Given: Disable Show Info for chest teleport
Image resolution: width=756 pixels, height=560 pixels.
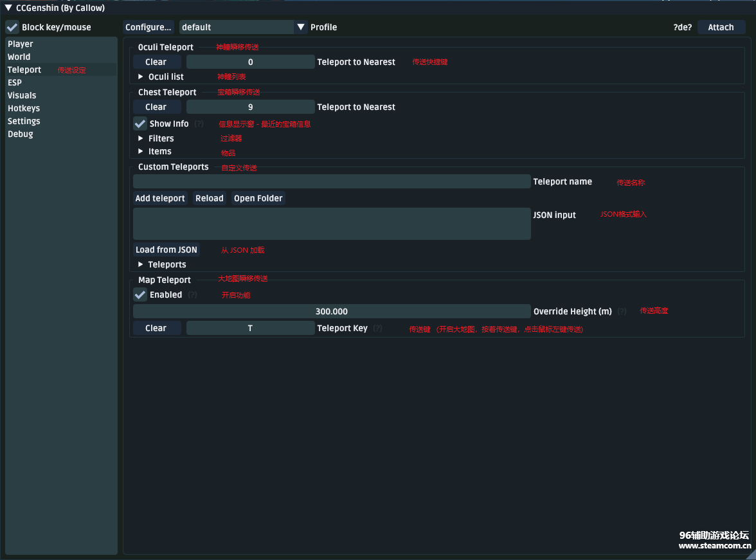Looking at the screenshot, I should coord(140,123).
